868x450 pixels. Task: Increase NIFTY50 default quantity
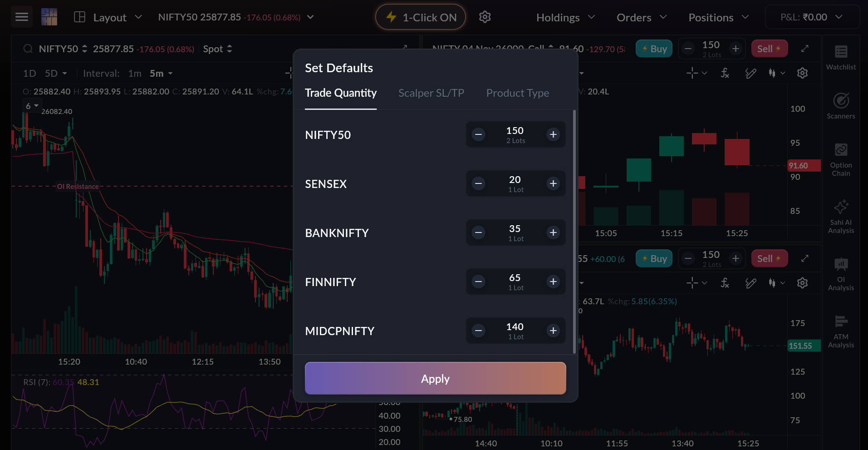(x=553, y=134)
